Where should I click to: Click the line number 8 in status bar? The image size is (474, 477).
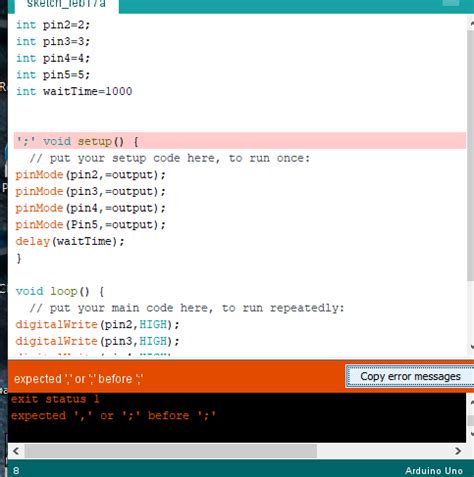point(16,471)
